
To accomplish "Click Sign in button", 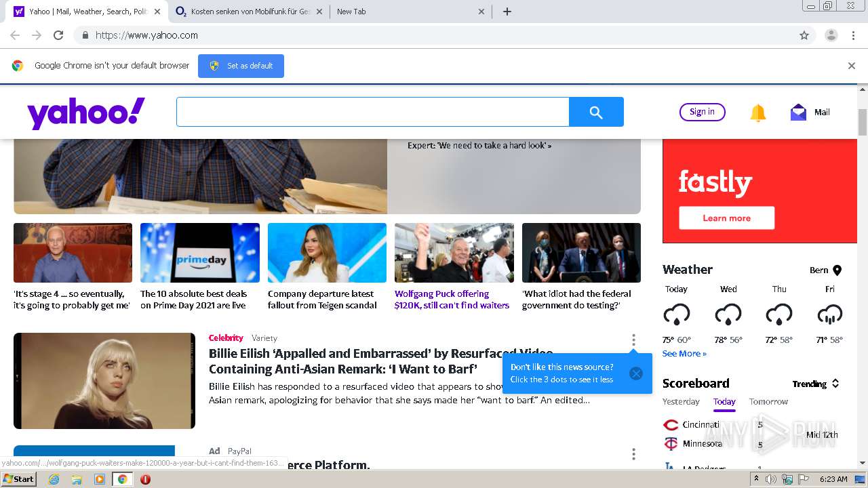I will pyautogui.click(x=702, y=112).
